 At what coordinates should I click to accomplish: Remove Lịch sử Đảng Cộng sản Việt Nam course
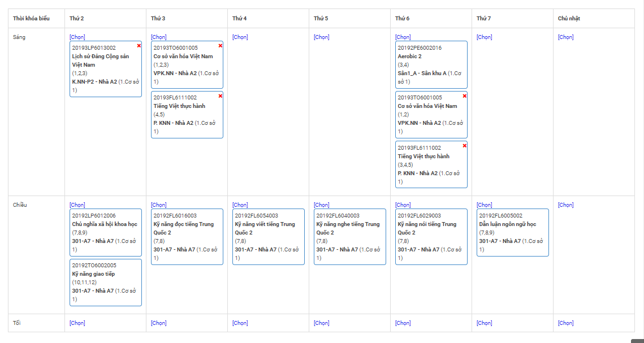point(139,46)
